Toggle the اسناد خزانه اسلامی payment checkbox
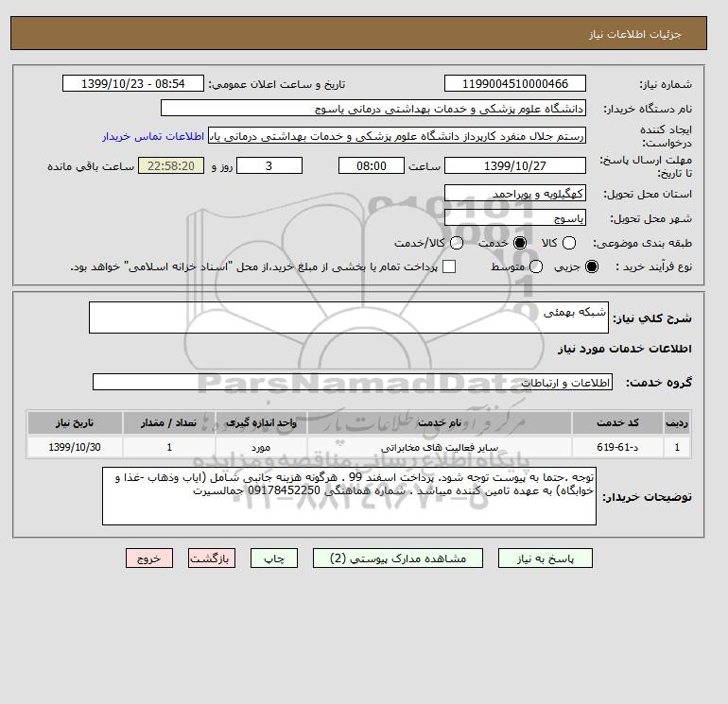The height and width of the screenshot is (704, 728). click(x=449, y=266)
